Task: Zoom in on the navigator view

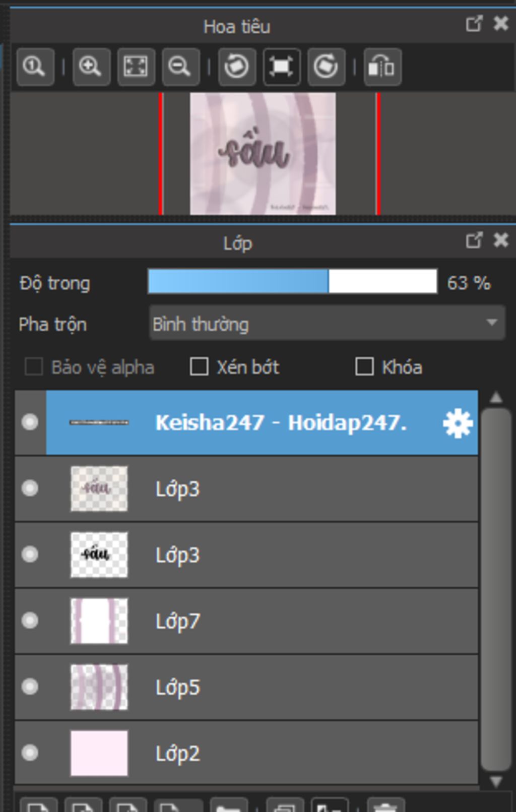Action: 91,67
